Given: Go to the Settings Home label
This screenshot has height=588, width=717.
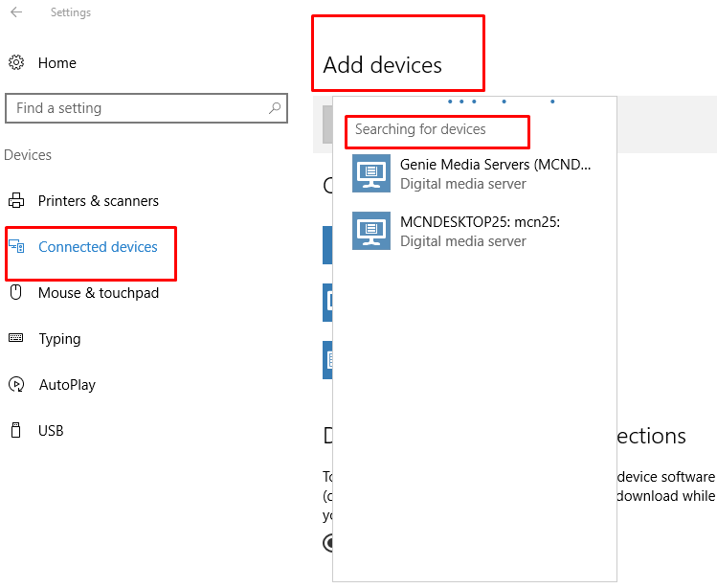Looking at the screenshot, I should click(57, 63).
